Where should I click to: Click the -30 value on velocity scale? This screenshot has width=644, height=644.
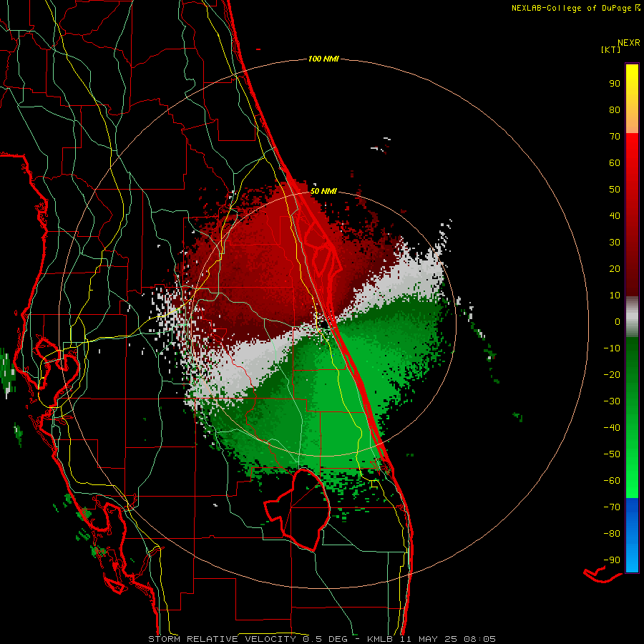click(612, 401)
